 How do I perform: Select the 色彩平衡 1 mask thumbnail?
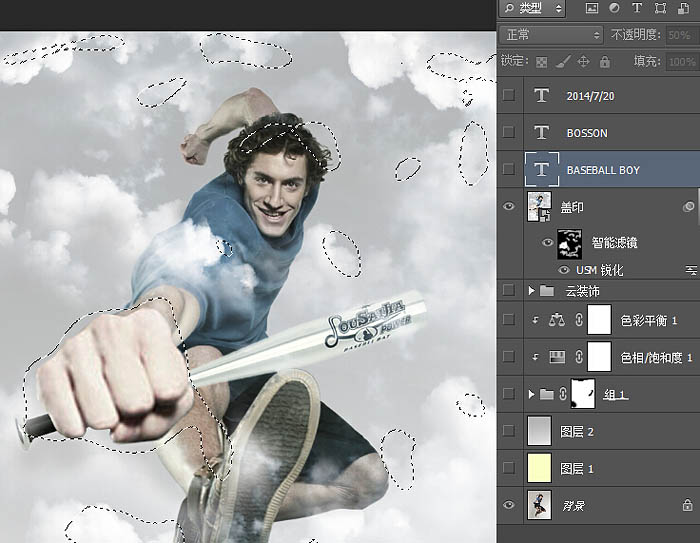coord(599,320)
